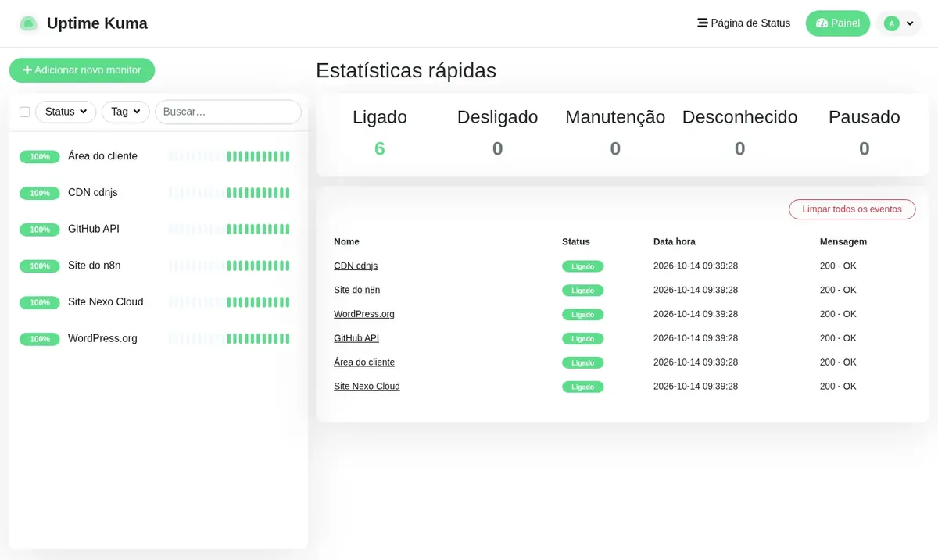Viewport: 938px width, 560px height.
Task: Click the Manutenção statistic heading
Action: tap(615, 117)
